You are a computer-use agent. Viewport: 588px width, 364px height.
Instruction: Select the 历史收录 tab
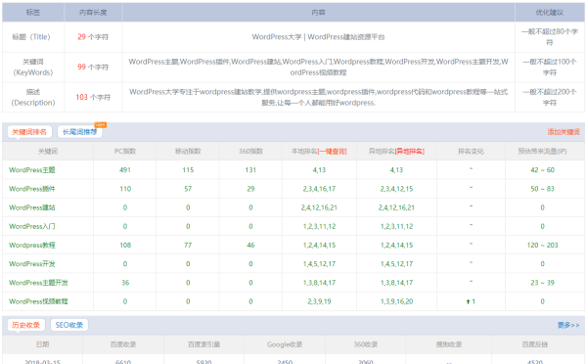25,325
